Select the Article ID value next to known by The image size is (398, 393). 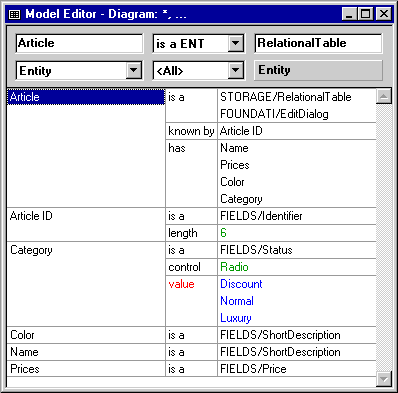pos(241,131)
